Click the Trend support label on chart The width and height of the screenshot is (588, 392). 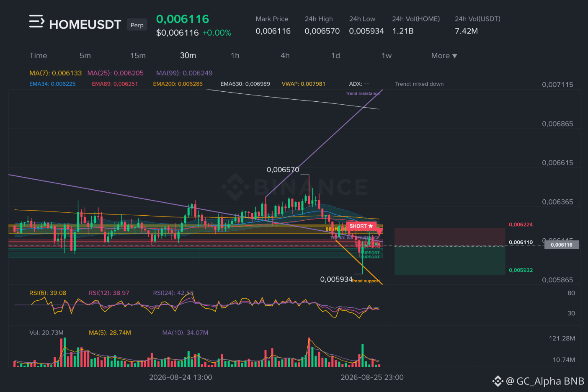(x=366, y=281)
